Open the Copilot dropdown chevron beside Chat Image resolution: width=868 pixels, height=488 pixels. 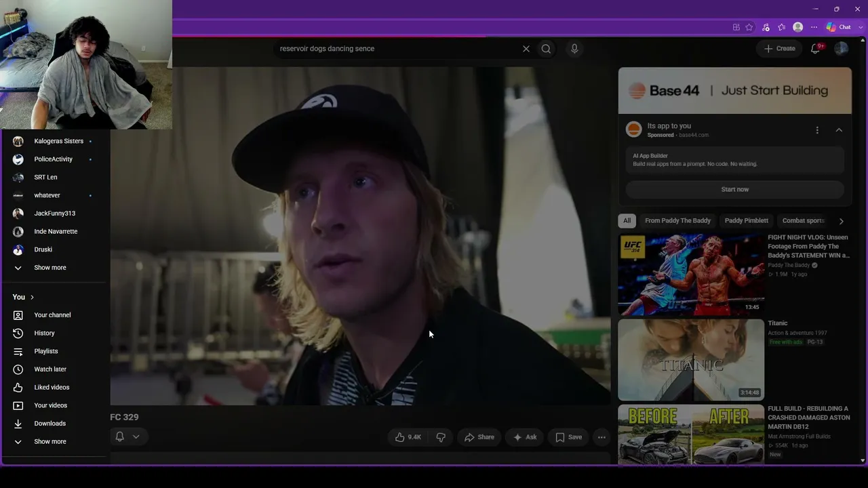point(861,27)
